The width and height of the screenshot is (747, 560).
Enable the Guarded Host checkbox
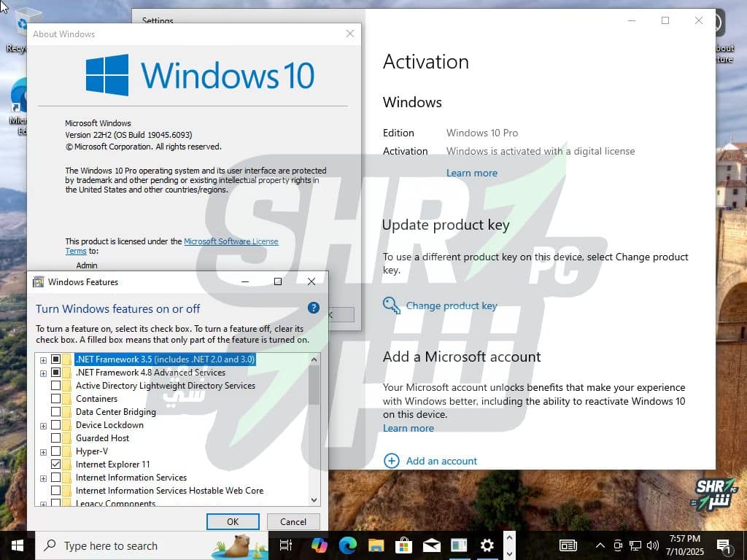click(55, 437)
